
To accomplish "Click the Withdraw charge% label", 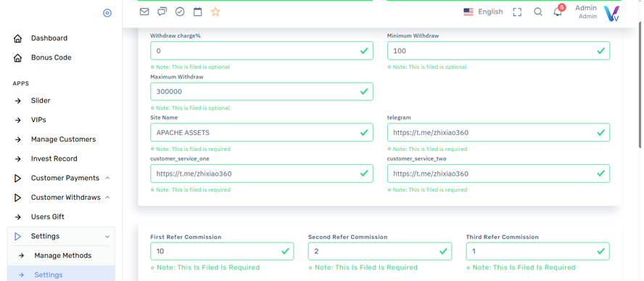I will pos(176,36).
